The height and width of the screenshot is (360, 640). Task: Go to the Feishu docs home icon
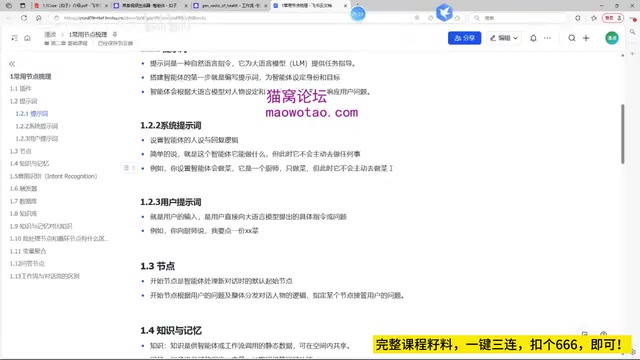click(x=27, y=38)
